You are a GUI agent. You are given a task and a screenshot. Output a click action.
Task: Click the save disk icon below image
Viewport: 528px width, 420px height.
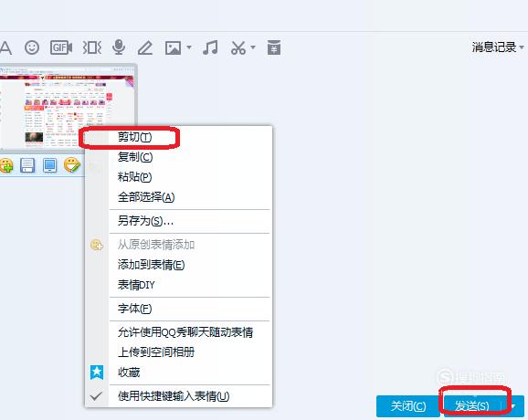point(27,165)
